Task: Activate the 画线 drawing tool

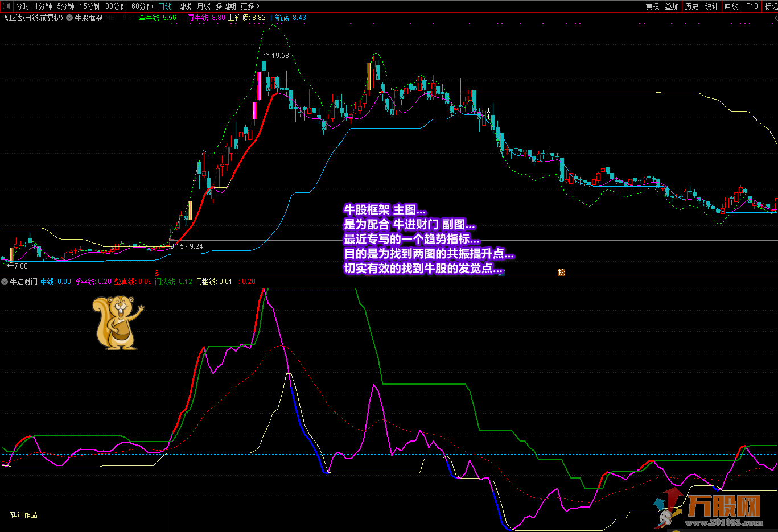Action: (x=731, y=6)
